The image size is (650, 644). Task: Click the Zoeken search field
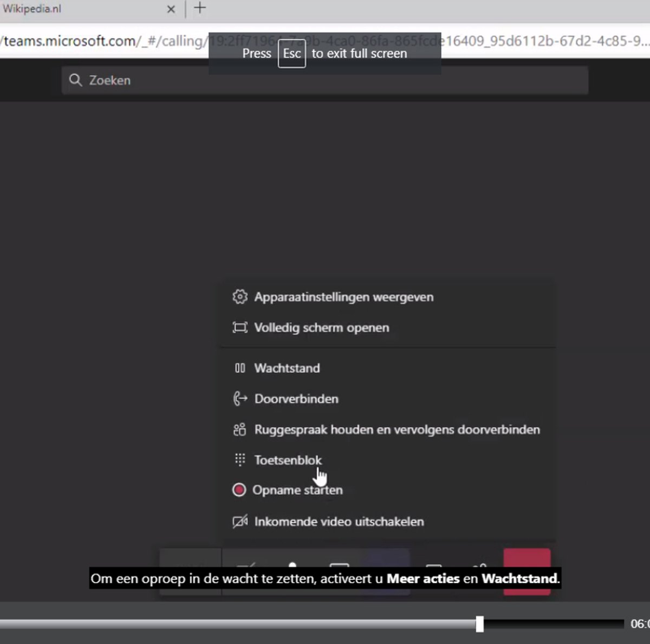[x=325, y=80]
